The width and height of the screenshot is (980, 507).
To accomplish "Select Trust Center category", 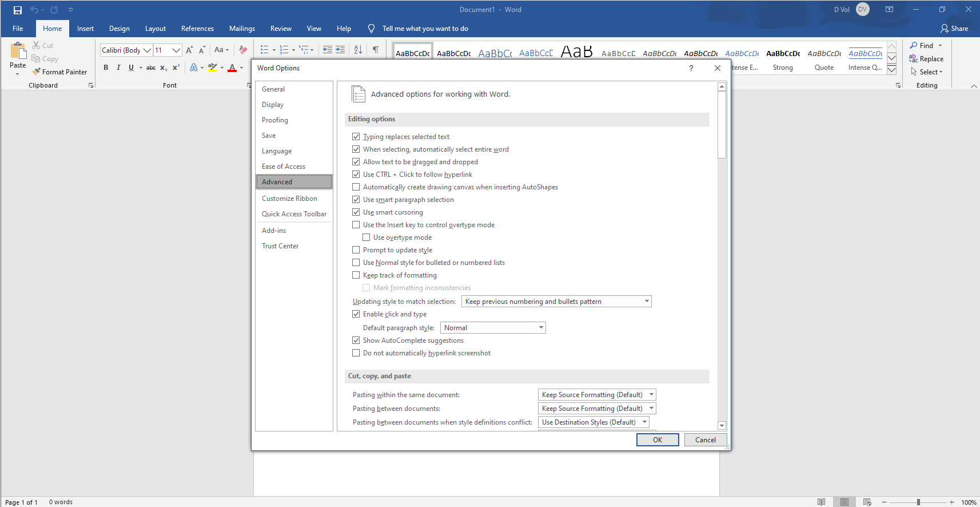I will tap(294, 246).
